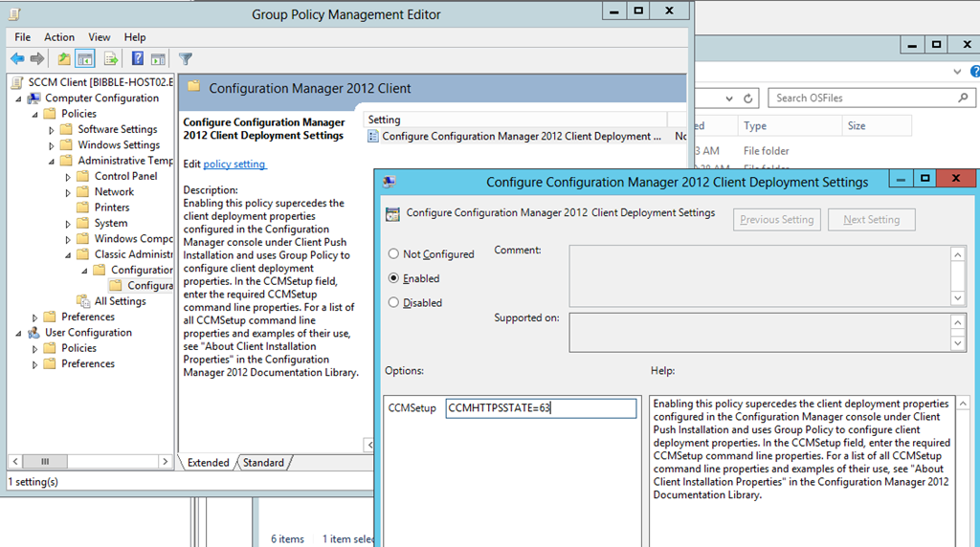Screen dimensions: 980x547
Task: Select the Enabled radio button
Action: coord(393,278)
